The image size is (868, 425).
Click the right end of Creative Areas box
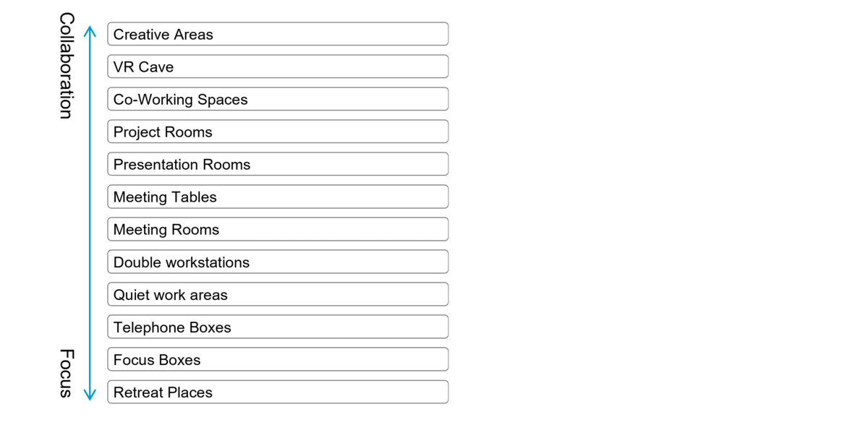pyautogui.click(x=444, y=34)
